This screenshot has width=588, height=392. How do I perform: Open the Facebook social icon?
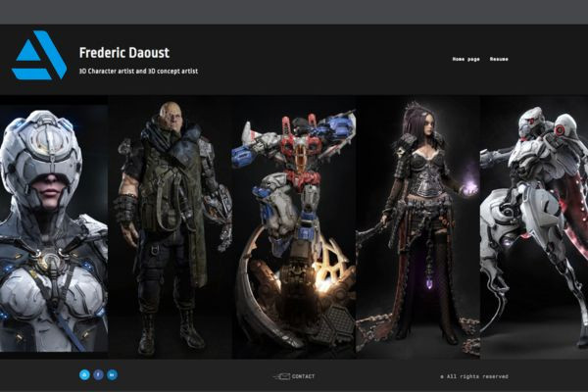click(98, 374)
